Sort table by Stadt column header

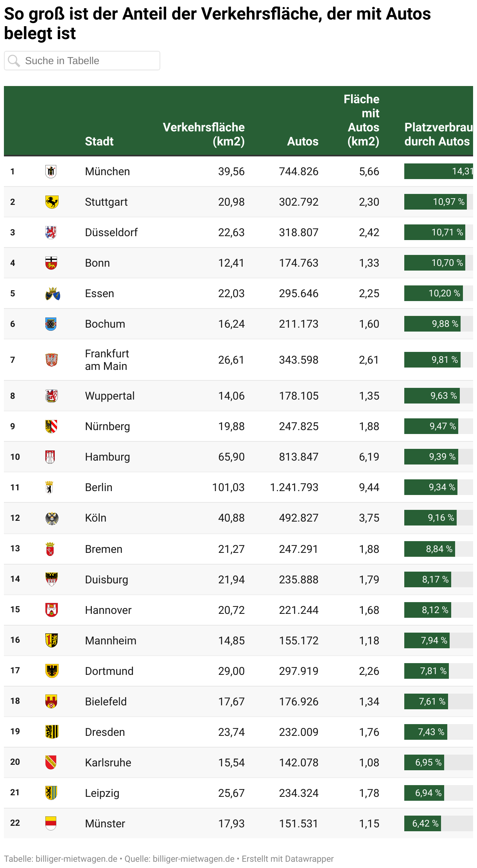tap(99, 141)
